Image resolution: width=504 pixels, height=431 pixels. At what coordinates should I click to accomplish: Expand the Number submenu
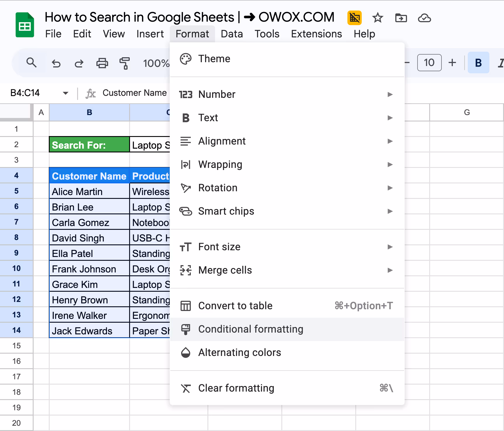tap(390, 94)
